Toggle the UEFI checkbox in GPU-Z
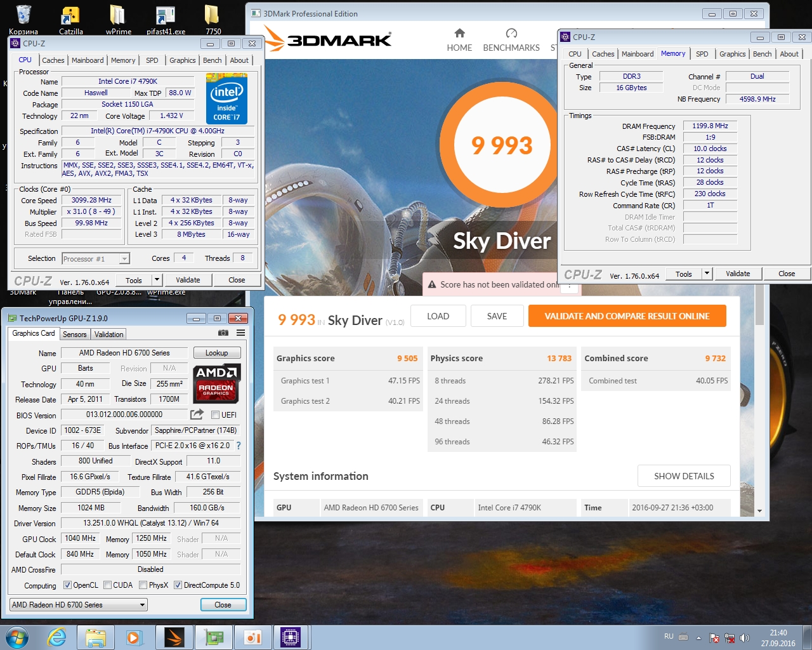This screenshot has height=650, width=812. pos(215,415)
